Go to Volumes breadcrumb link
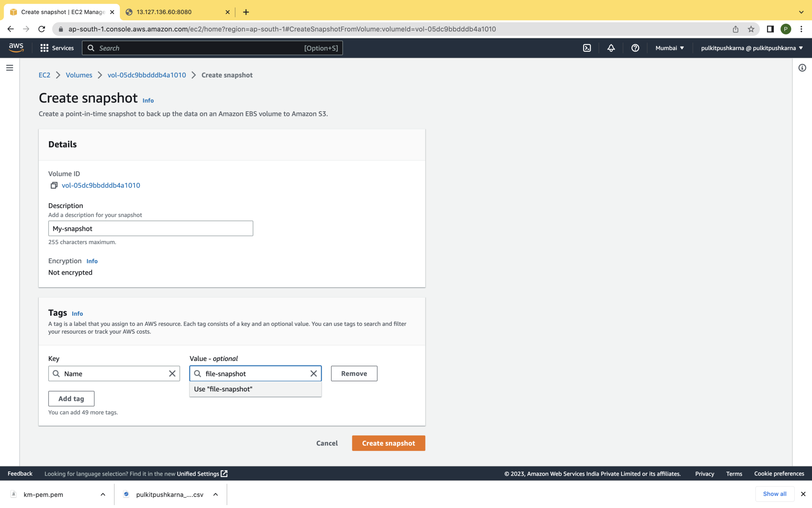 point(79,75)
